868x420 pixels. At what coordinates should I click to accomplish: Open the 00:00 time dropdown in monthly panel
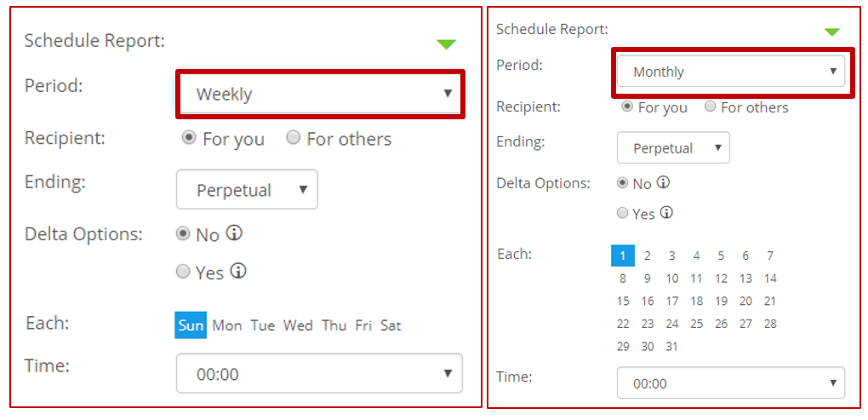pos(731,383)
